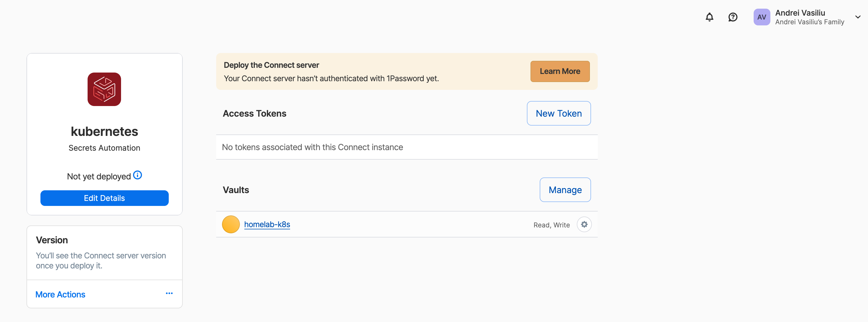Click the More Actions ellipsis icon
This screenshot has height=322, width=868.
point(169,293)
